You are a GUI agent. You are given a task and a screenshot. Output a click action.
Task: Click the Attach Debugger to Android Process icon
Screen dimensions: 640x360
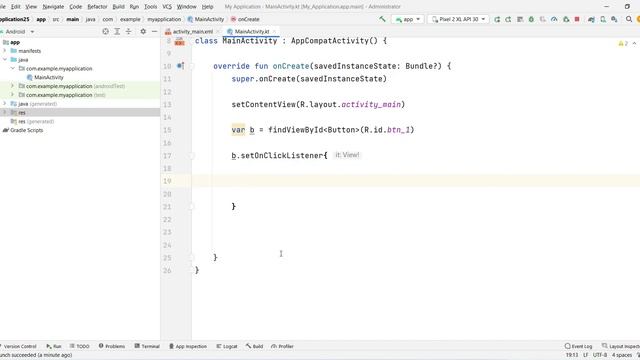(x=566, y=19)
